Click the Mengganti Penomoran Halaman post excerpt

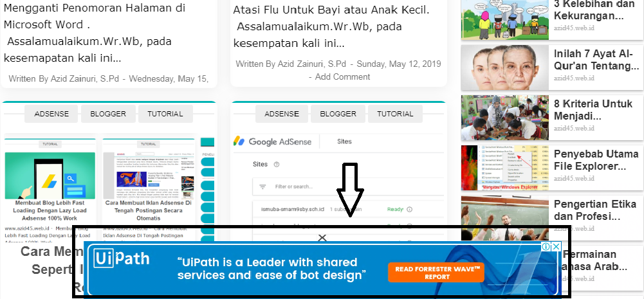[95, 33]
